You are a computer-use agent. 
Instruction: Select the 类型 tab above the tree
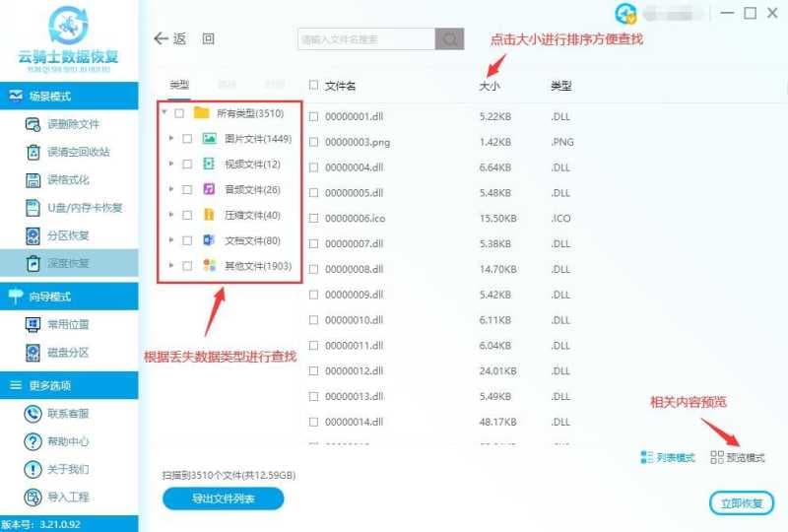point(179,85)
